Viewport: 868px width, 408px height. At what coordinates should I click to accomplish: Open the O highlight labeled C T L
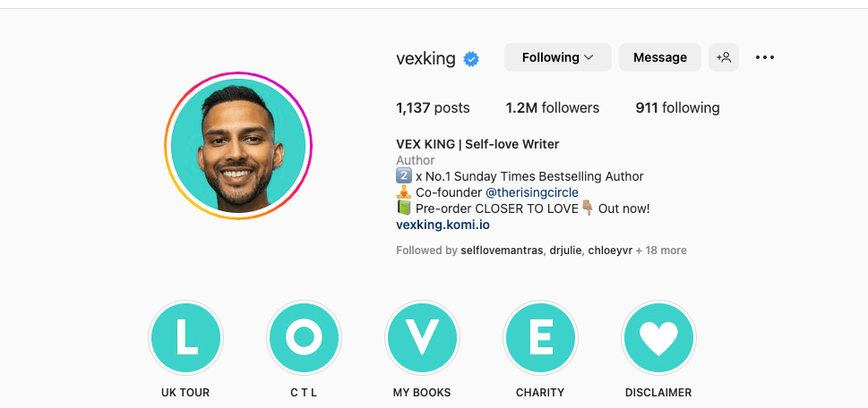tap(304, 337)
